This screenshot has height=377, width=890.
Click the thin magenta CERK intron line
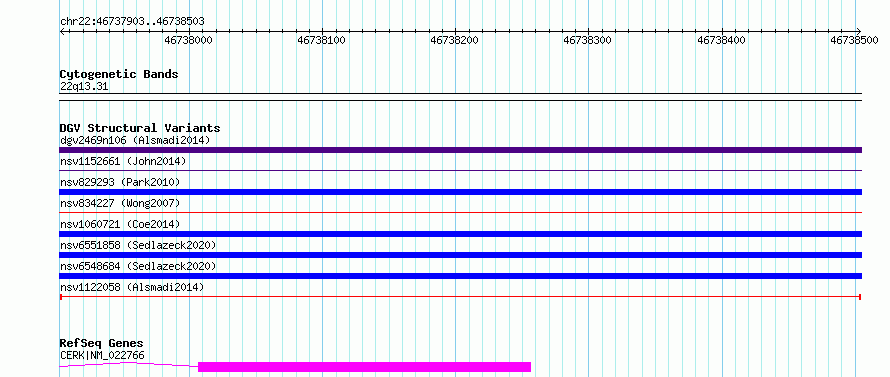[x=129, y=365]
